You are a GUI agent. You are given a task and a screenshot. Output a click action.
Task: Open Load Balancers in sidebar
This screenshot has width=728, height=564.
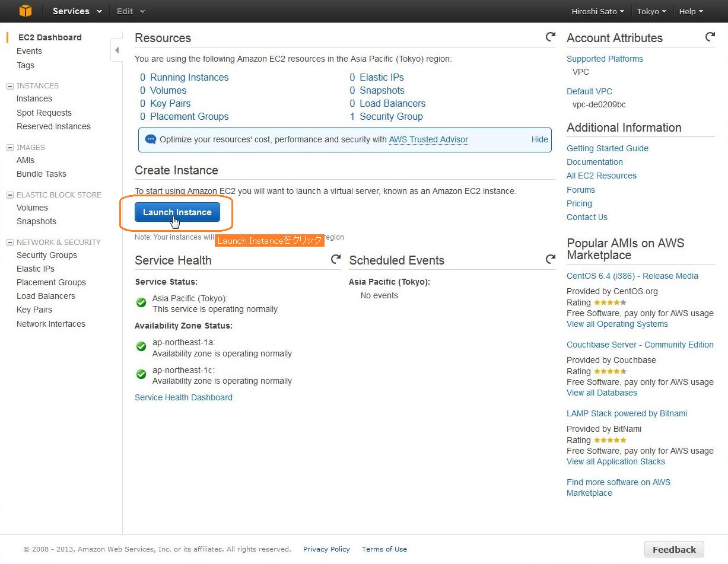coord(46,296)
